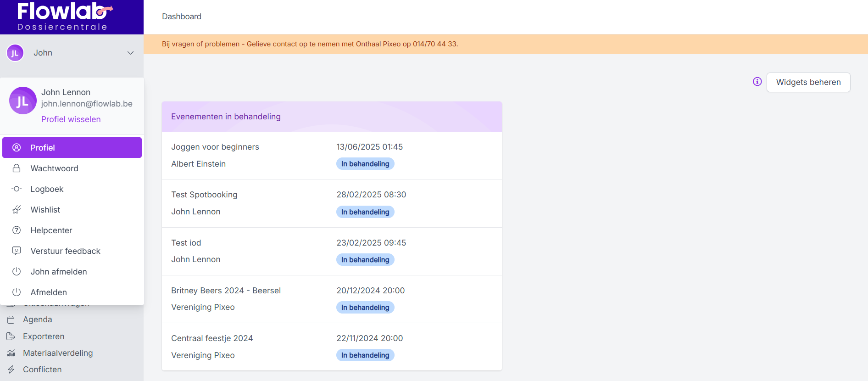Image resolution: width=868 pixels, height=381 pixels.
Task: Choose Afmelden from the user menu
Action: click(x=49, y=292)
